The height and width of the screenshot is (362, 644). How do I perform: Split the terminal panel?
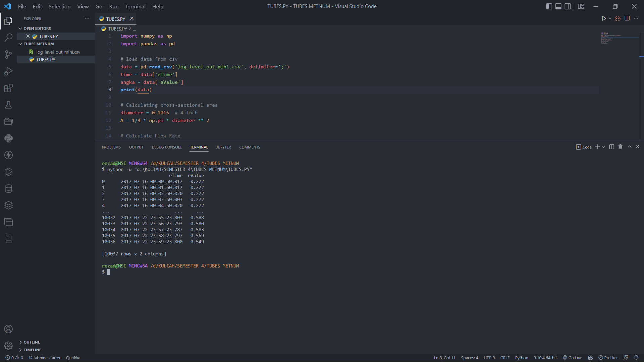pos(611,147)
